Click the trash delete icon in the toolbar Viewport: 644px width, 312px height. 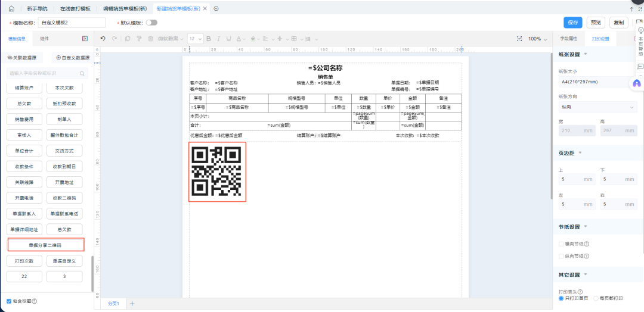[x=150, y=39]
